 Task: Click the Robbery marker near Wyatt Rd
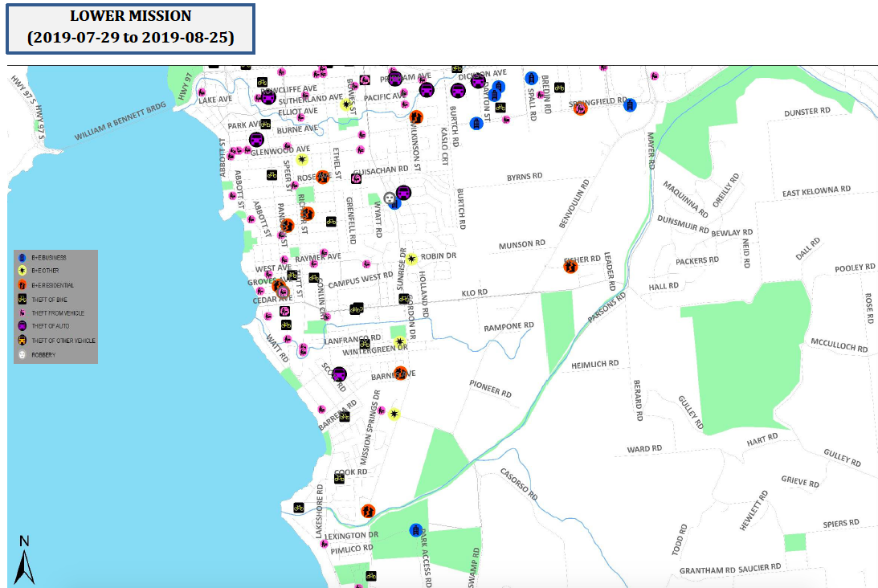tap(389, 197)
